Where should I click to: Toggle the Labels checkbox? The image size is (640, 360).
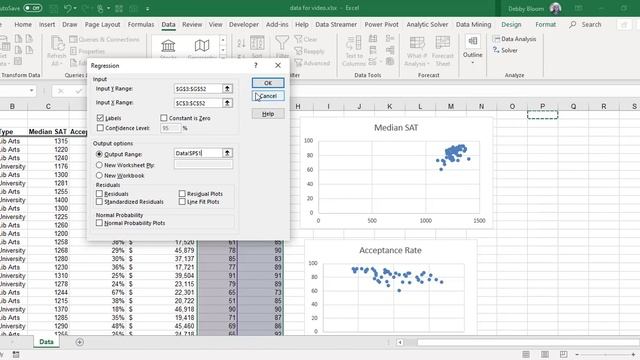[x=100, y=118]
